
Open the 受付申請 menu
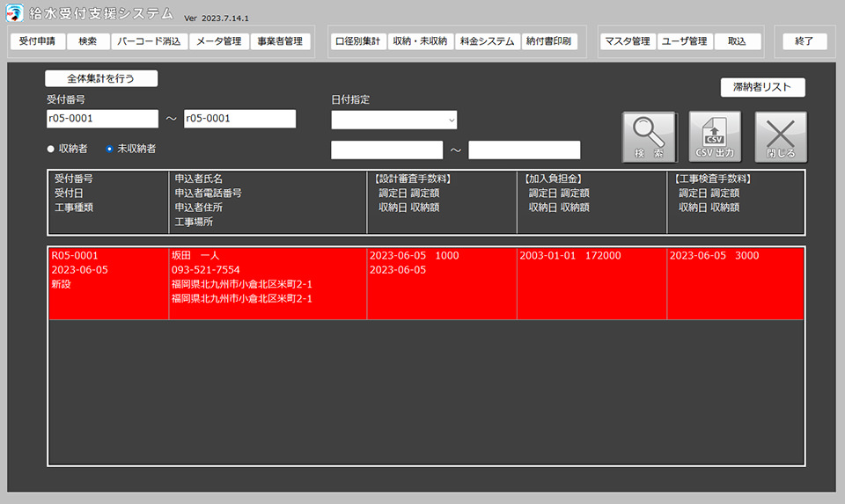pyautogui.click(x=37, y=41)
